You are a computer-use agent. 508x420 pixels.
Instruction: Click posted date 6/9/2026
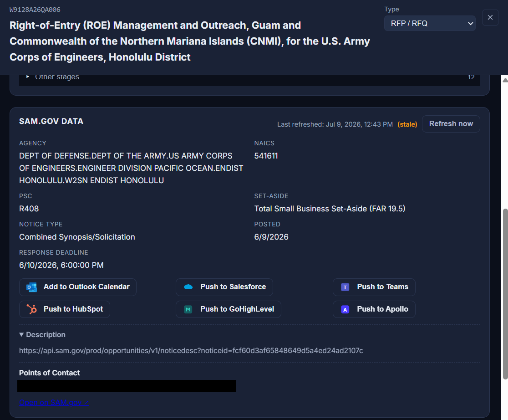click(x=271, y=237)
